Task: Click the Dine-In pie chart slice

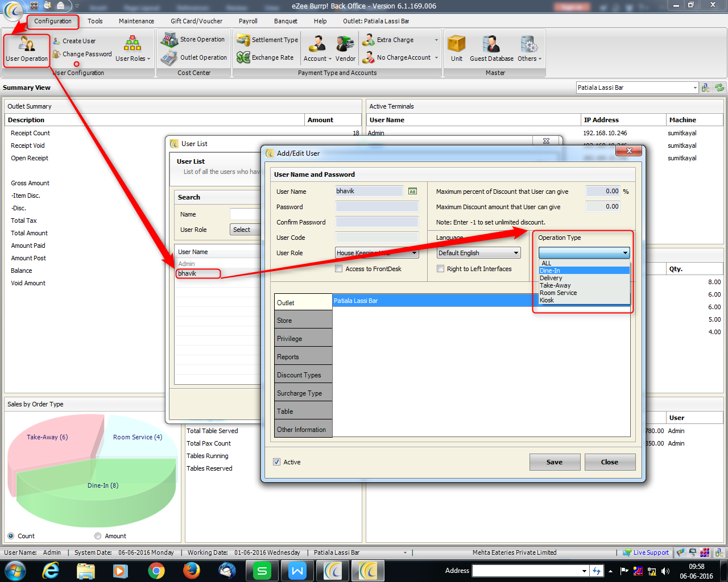Action: coord(97,492)
